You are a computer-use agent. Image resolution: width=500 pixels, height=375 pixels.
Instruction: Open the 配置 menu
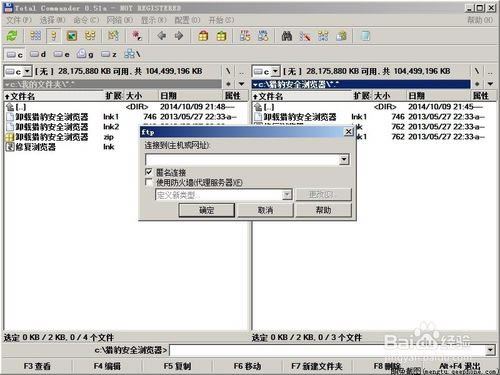pyautogui.click(x=187, y=20)
